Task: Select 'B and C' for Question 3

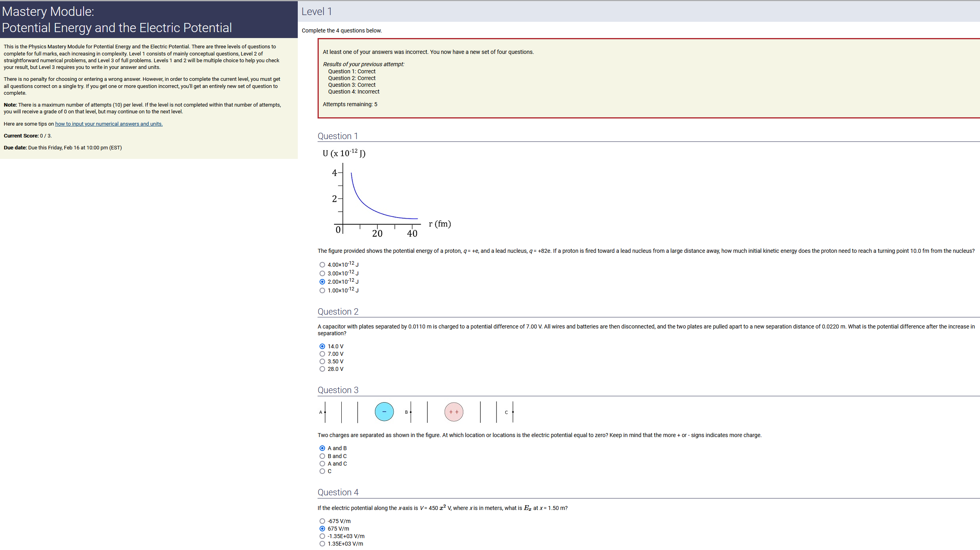Action: click(x=322, y=456)
